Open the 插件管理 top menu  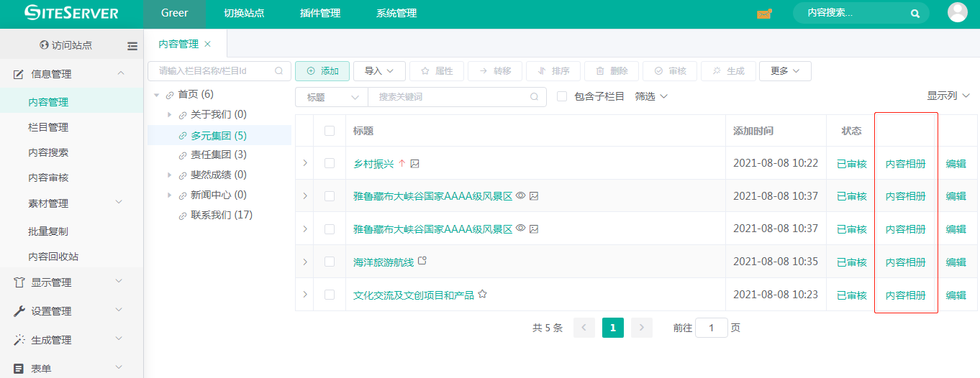point(320,14)
